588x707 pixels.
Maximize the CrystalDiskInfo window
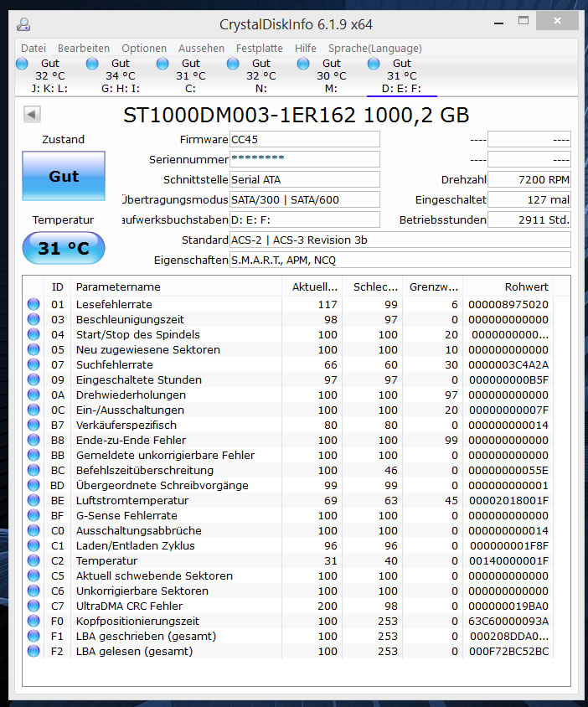coord(523,21)
